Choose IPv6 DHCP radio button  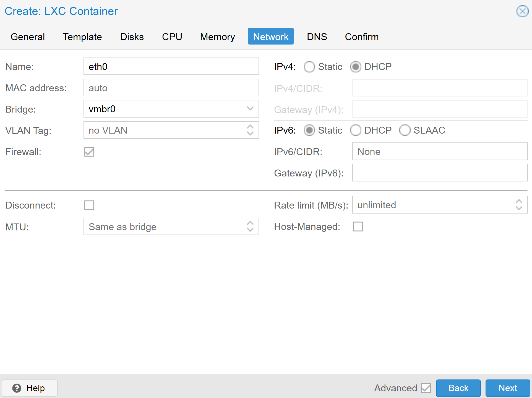[x=356, y=130]
